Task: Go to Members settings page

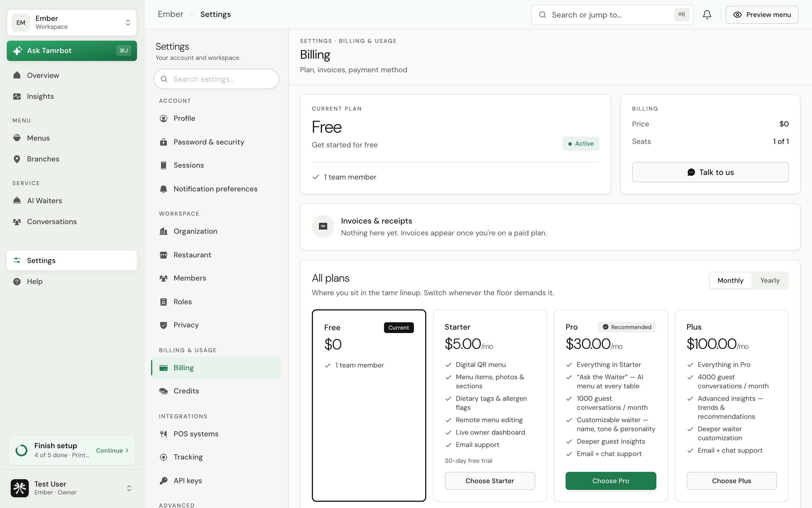Action: pos(216,278)
